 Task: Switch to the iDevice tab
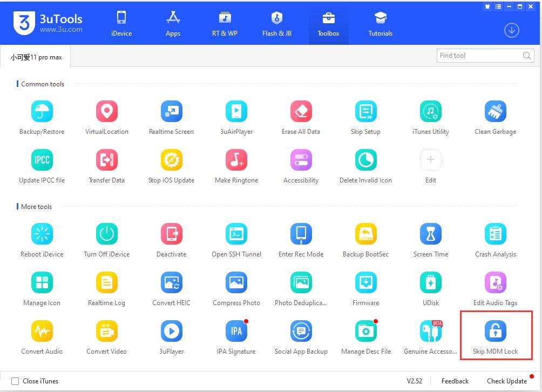point(121,24)
